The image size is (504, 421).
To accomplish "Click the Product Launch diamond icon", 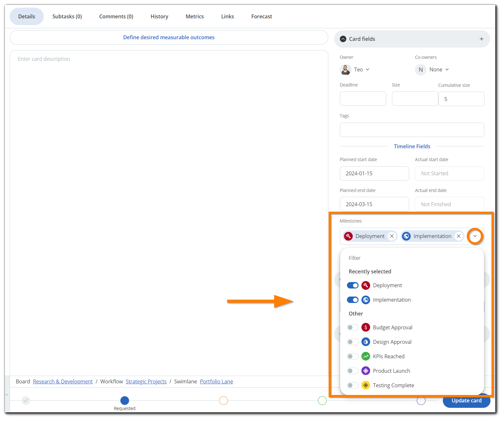I will pos(366,371).
